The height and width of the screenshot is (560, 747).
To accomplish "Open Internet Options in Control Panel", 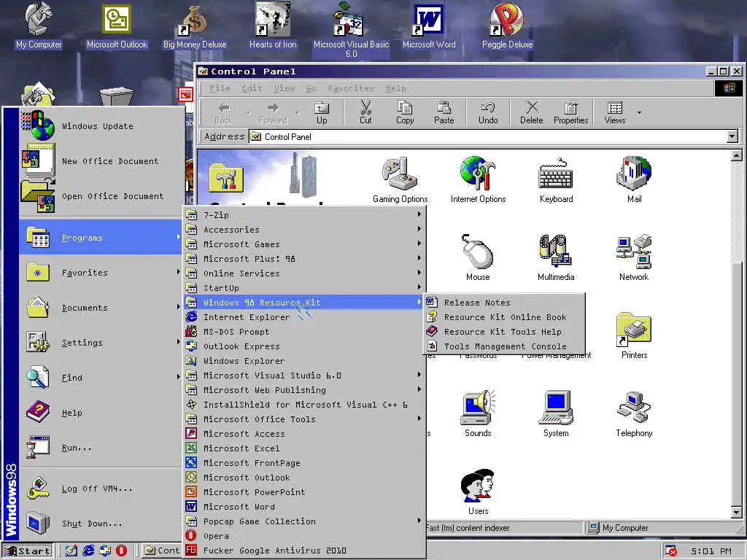I will point(478,180).
